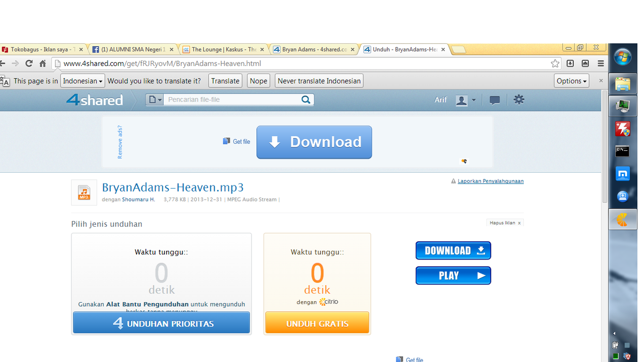Click the translate icon in the translation bar
The height and width of the screenshot is (362, 644).
click(5, 81)
